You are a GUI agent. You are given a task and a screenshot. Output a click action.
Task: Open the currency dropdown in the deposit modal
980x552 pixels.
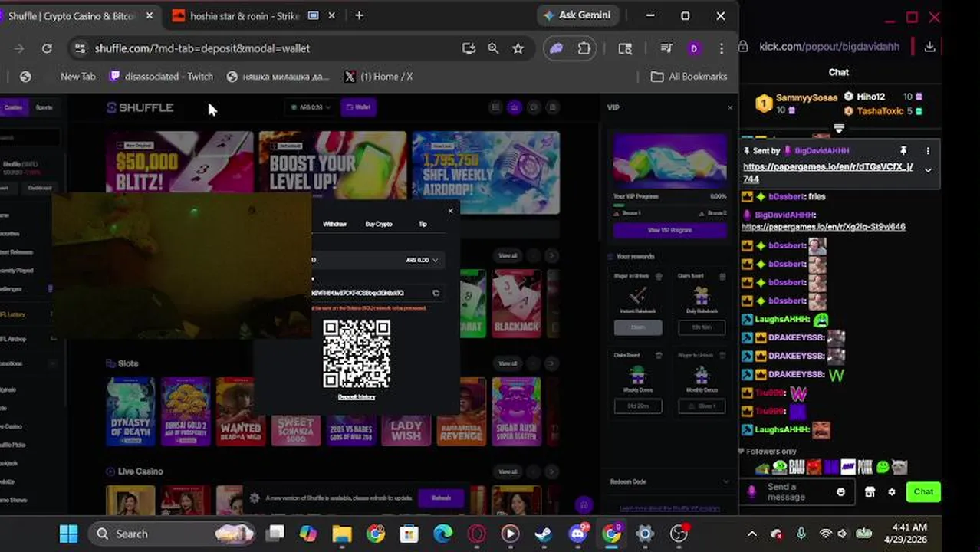click(422, 260)
